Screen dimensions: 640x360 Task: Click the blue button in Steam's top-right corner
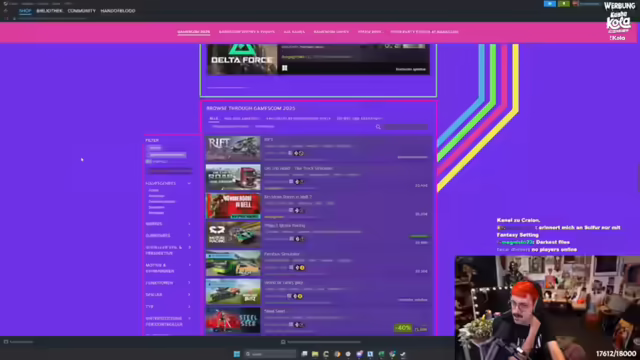coord(549,4)
